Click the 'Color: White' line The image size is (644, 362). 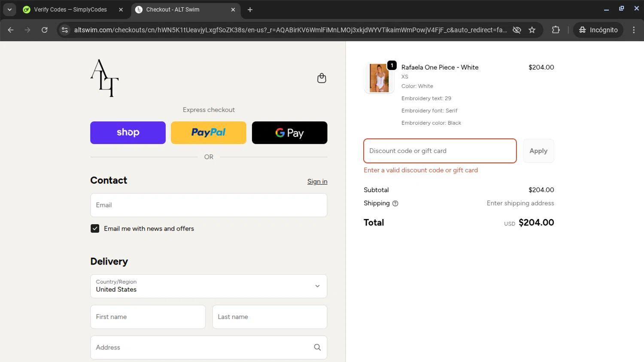(417, 86)
